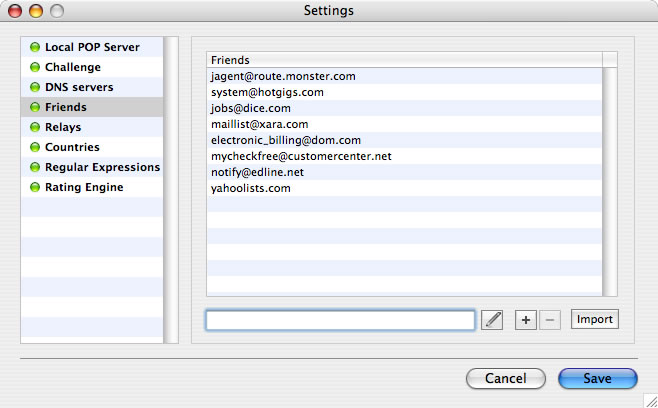Click the plus add-friend button
The height and width of the screenshot is (408, 658).
tap(526, 320)
